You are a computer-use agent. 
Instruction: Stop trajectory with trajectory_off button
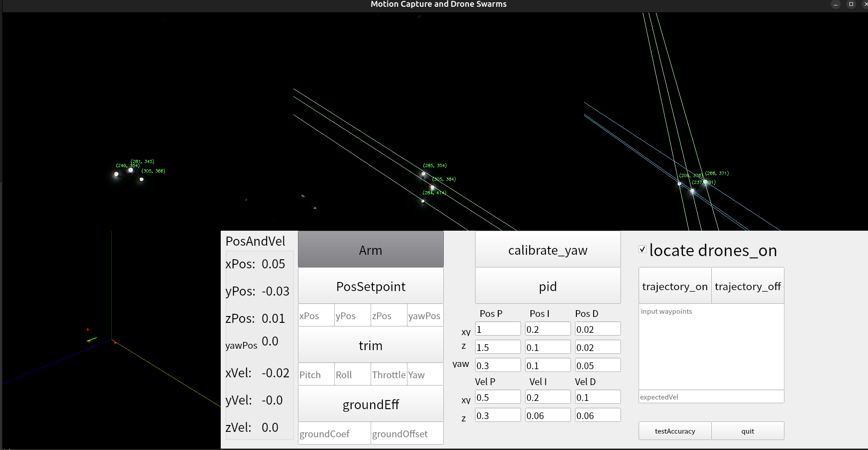pos(747,286)
